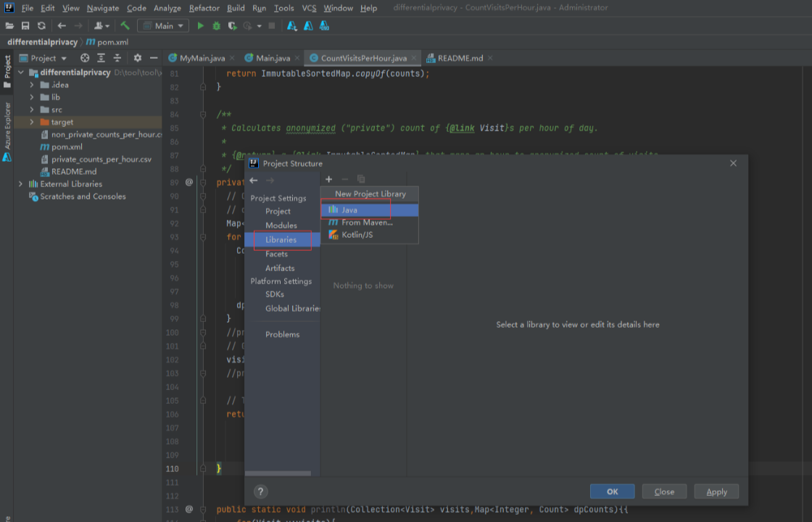Open the VCS menu
812x522 pixels.
tap(309, 8)
